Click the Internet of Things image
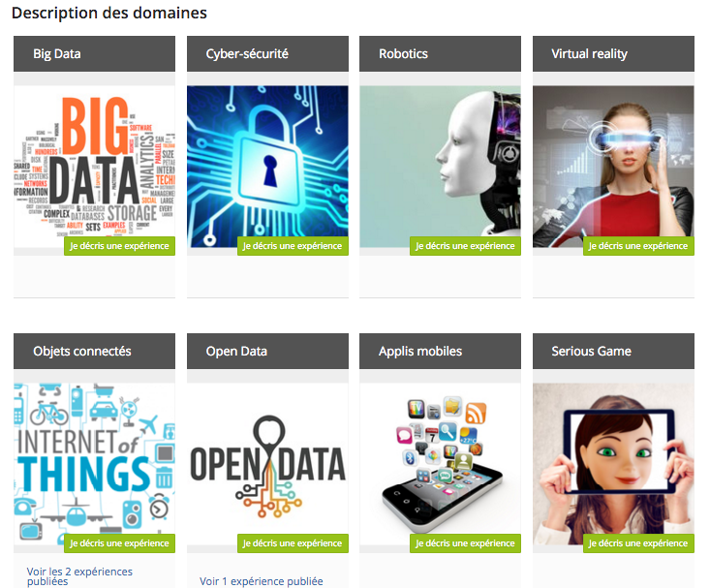Screen dimensions: 710x588 (x=94, y=464)
